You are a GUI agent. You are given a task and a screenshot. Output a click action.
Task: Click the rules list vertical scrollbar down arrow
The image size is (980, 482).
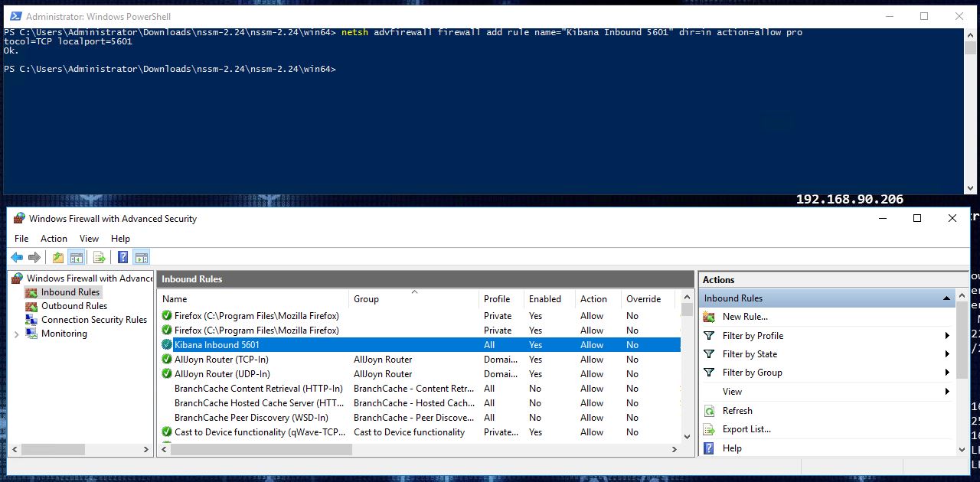pos(687,436)
